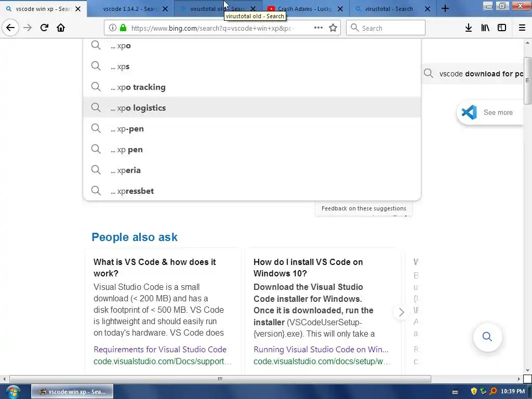Choose the 'xperia' suggestion
The height and width of the screenshot is (399, 532).
point(252,170)
